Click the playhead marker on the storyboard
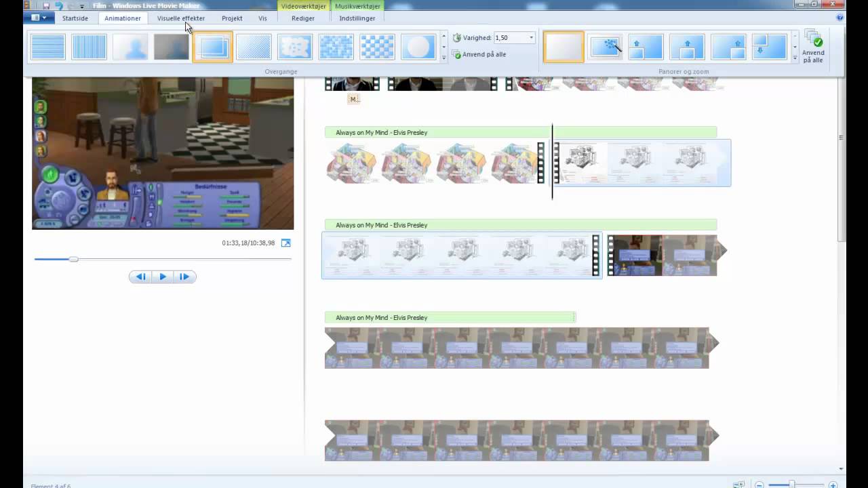The height and width of the screenshot is (488, 868). (552, 161)
